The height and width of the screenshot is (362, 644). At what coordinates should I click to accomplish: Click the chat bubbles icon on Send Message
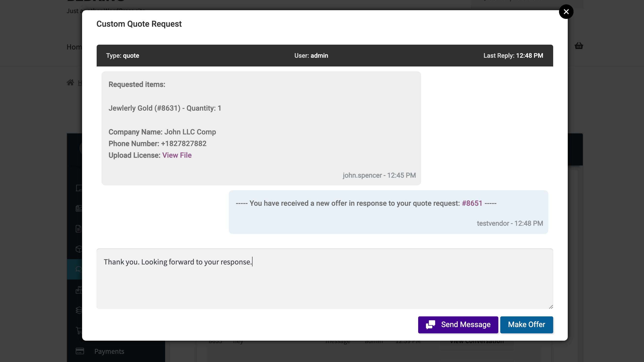pos(431,325)
